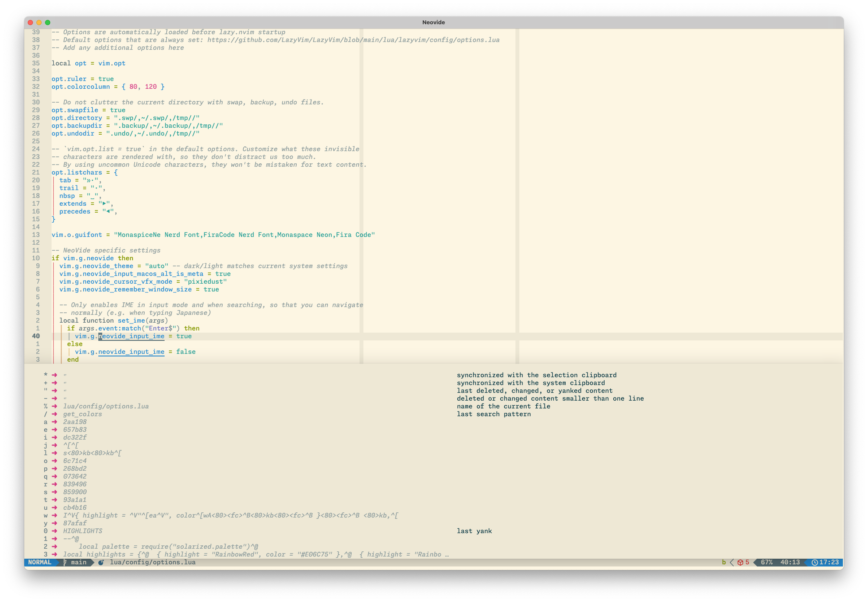
Task: Click 'false' on the neovide_input_ime line
Action: coord(186,352)
